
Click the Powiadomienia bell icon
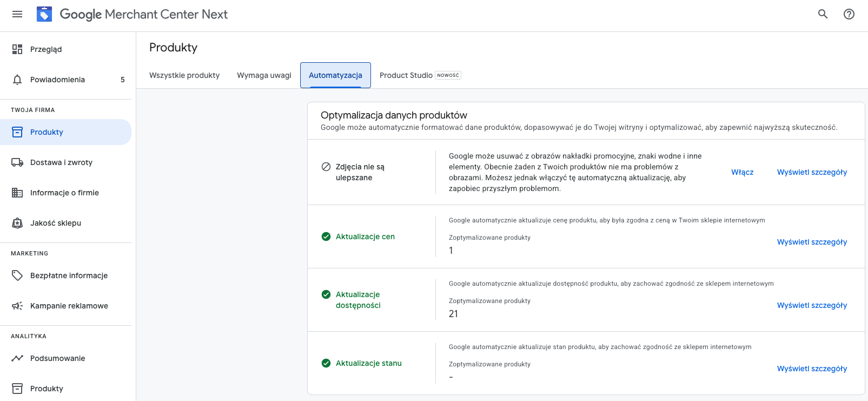pos(17,80)
